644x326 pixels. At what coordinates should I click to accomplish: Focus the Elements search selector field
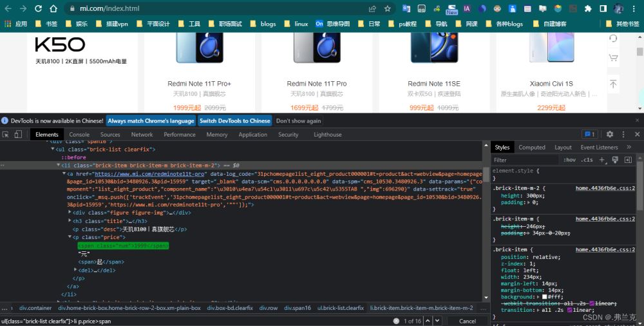(195, 321)
